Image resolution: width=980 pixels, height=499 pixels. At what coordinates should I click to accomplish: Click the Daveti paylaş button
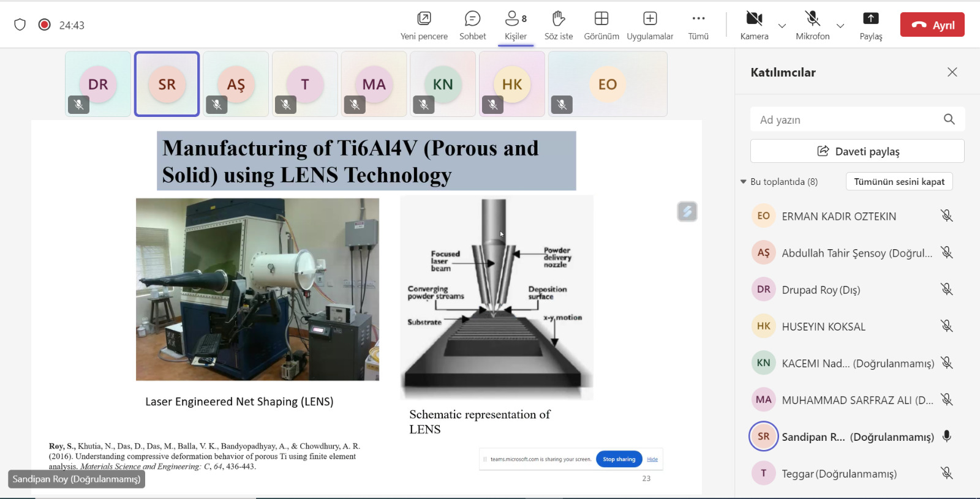[x=857, y=151]
